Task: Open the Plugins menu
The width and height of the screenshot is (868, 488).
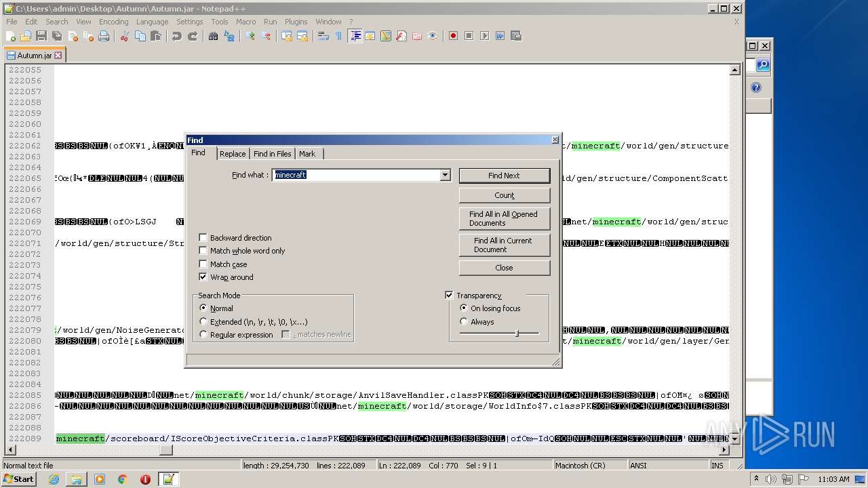Action: (296, 22)
